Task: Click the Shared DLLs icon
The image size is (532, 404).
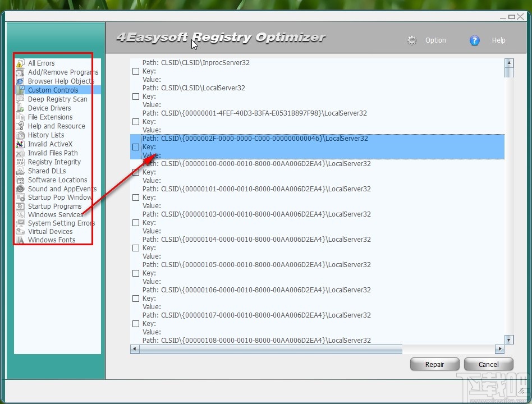Action: pos(20,171)
